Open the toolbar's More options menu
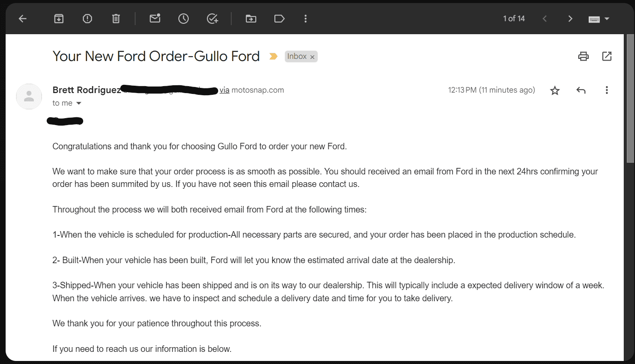Image resolution: width=635 pixels, height=364 pixels. (306, 19)
